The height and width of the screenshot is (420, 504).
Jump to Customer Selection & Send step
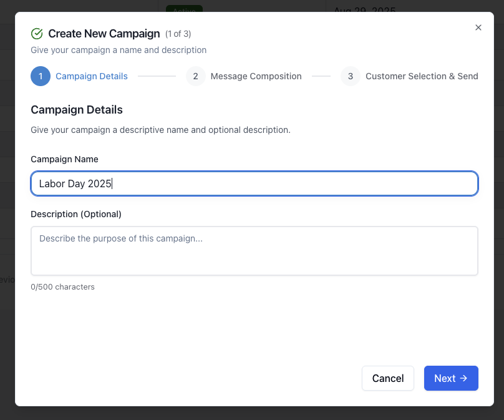(x=422, y=76)
